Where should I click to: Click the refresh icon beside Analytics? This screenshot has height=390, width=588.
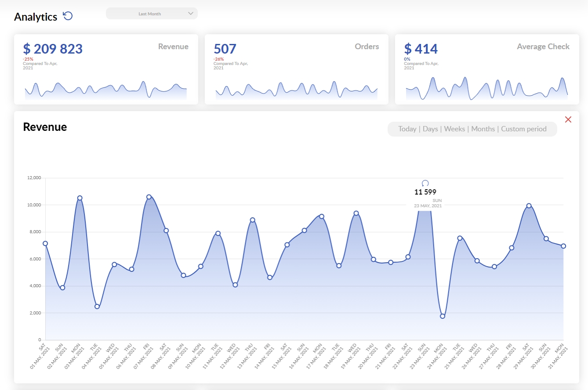(68, 16)
